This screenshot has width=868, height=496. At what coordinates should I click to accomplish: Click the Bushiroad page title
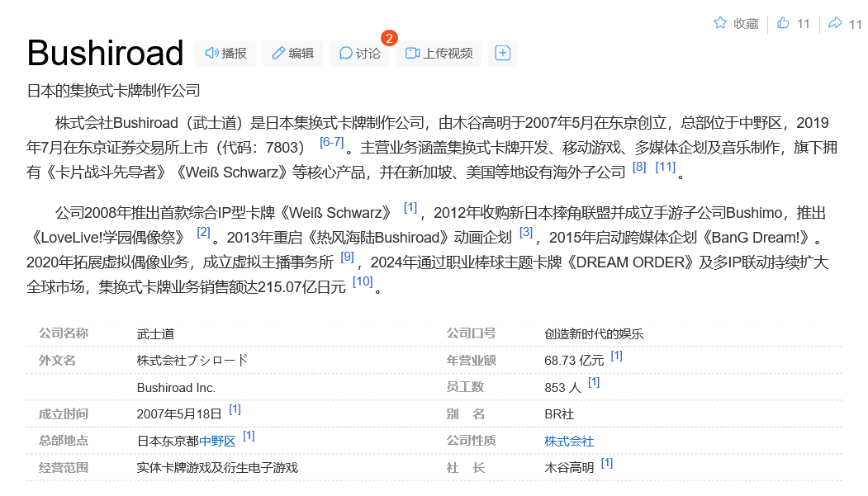pyautogui.click(x=105, y=53)
